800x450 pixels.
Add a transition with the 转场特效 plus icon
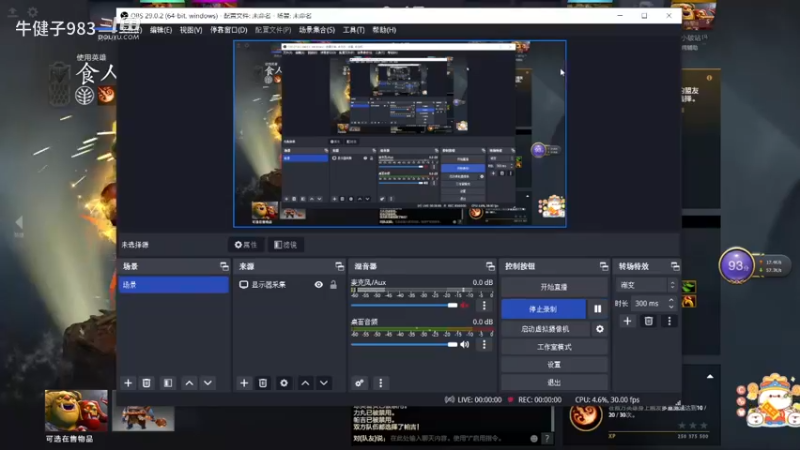[628, 321]
